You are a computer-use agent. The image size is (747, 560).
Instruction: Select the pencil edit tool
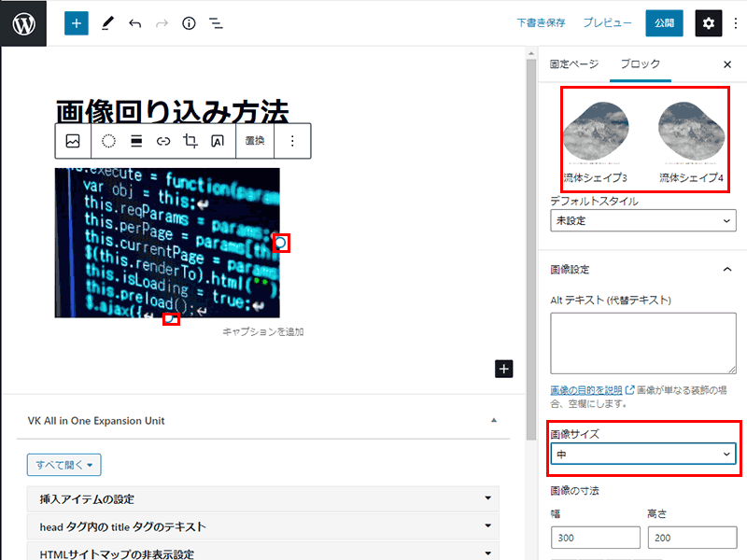[107, 23]
